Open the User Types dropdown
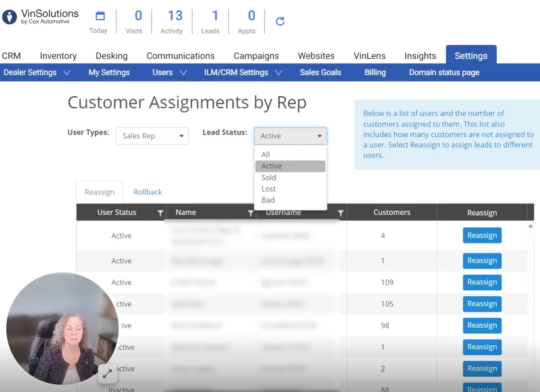The height and width of the screenshot is (392, 540). [x=153, y=136]
